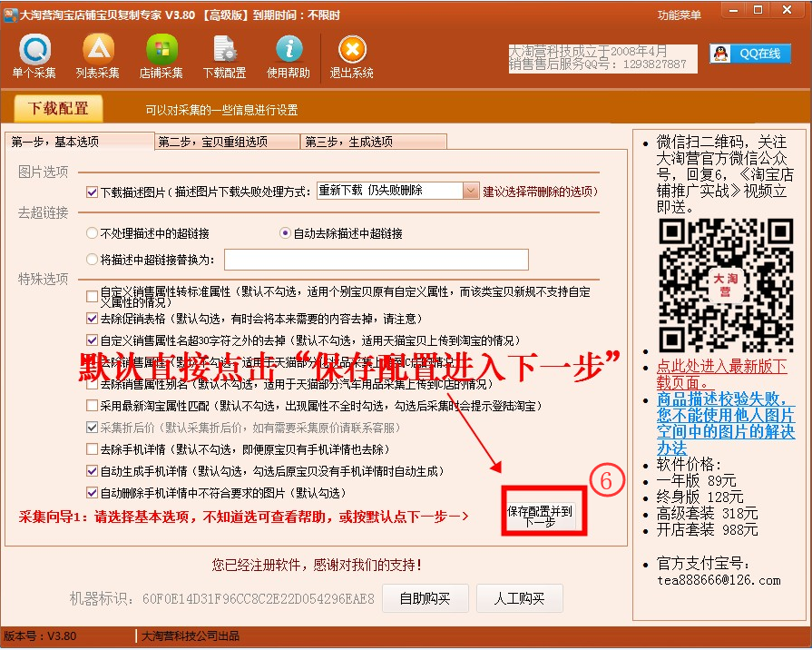Image resolution: width=812 pixels, height=650 pixels.
Task: Click the 退出系统 exit system icon
Action: [352, 56]
